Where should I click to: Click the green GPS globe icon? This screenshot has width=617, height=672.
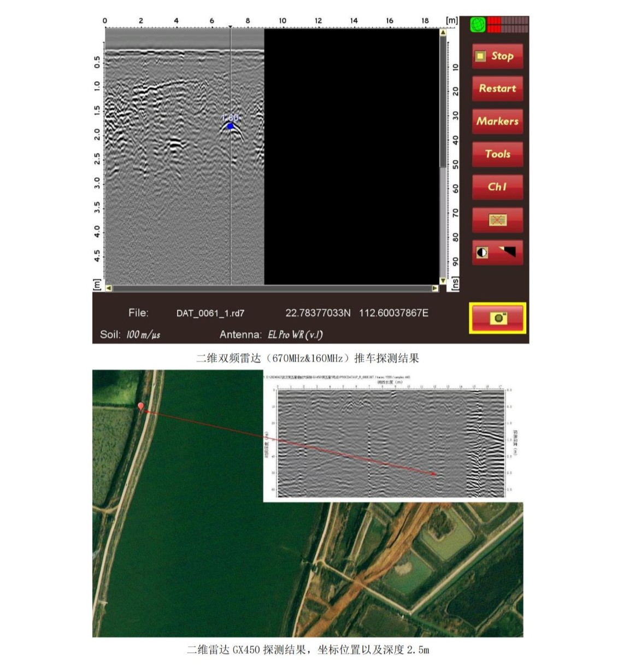[x=478, y=25]
